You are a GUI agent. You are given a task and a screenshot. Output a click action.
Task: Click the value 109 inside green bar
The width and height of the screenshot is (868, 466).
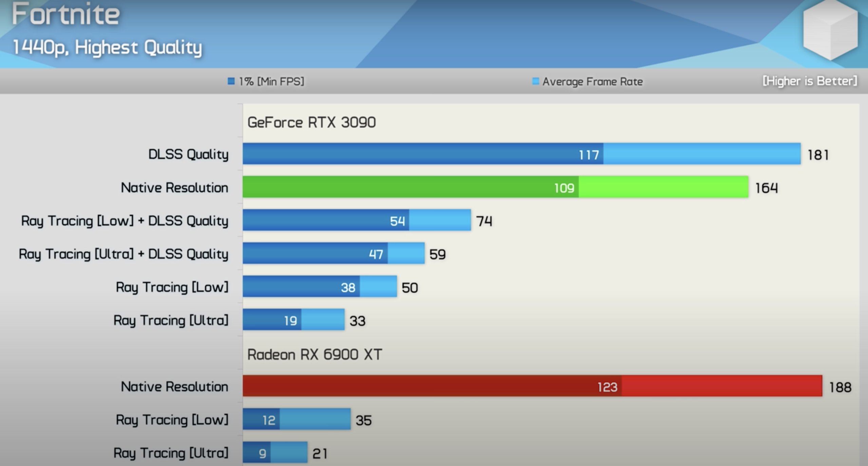(x=564, y=188)
